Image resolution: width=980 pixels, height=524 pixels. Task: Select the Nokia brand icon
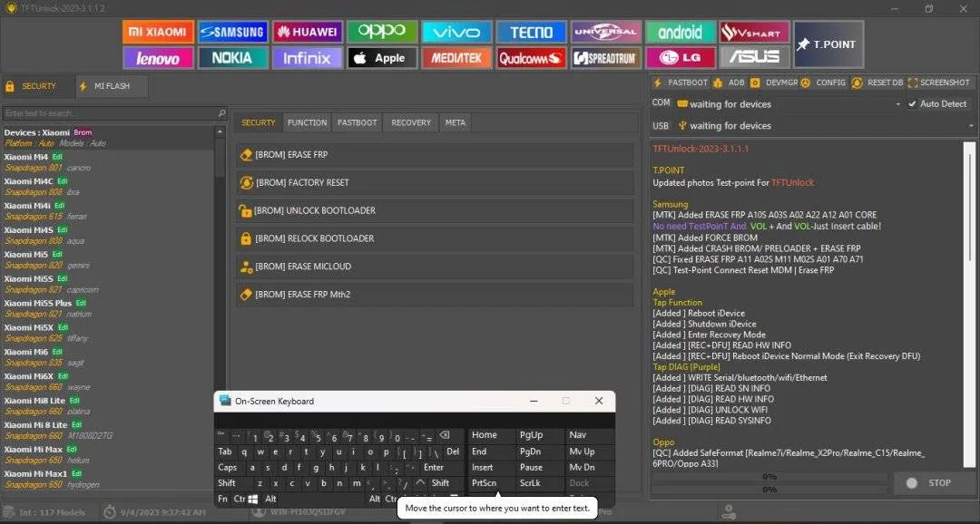[232, 58]
